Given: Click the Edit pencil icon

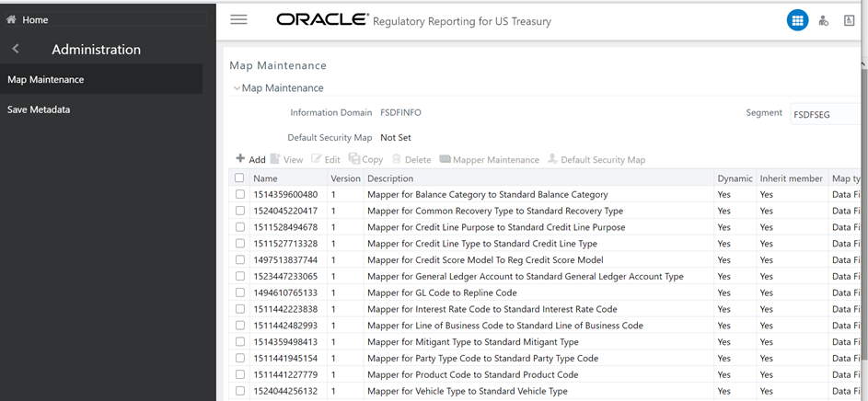Looking at the screenshot, I should tap(317, 159).
